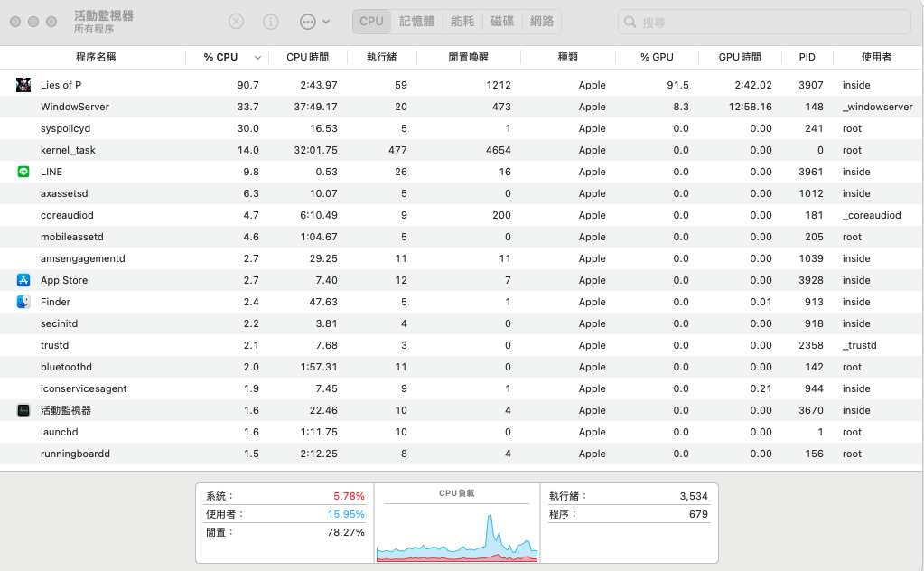Viewport: 924px width, 571px height.
Task: Select the kernel_task process row
Action: point(461,150)
